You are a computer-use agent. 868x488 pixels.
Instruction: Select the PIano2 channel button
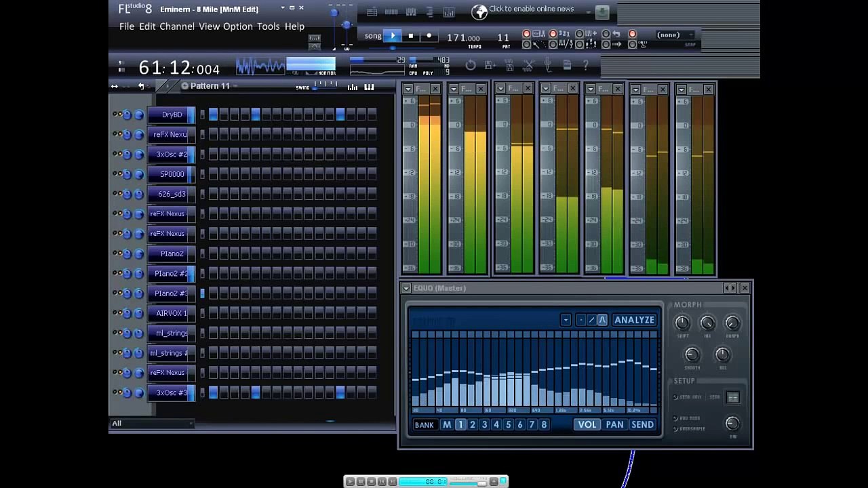172,253
